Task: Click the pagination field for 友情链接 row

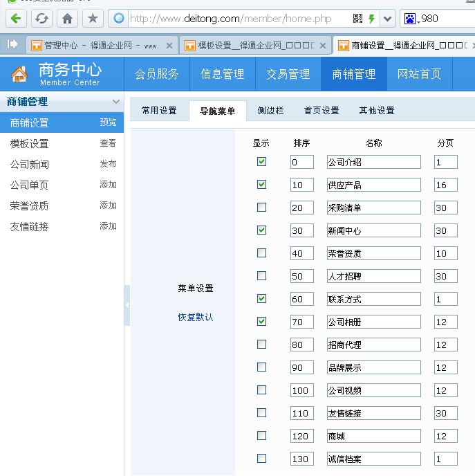Action: (445, 413)
